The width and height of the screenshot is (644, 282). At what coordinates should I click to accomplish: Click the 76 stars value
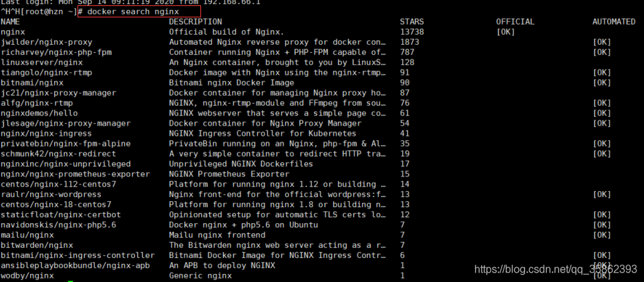pos(405,103)
